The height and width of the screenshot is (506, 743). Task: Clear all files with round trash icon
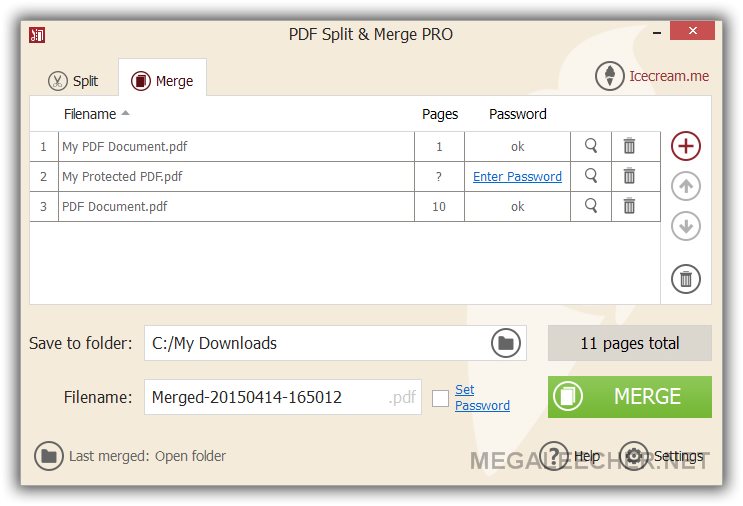click(686, 279)
